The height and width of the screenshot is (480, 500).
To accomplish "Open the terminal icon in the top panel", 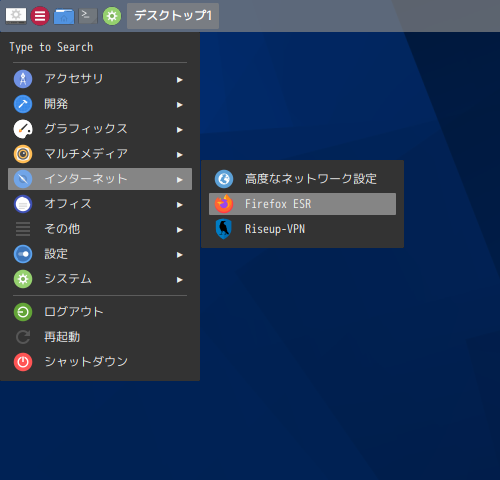I will pyautogui.click(x=88, y=16).
